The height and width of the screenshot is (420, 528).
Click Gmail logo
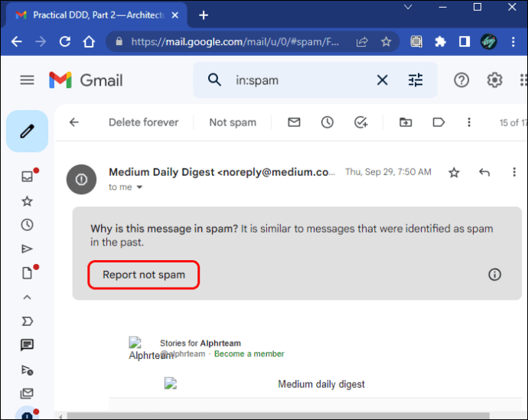tap(86, 80)
